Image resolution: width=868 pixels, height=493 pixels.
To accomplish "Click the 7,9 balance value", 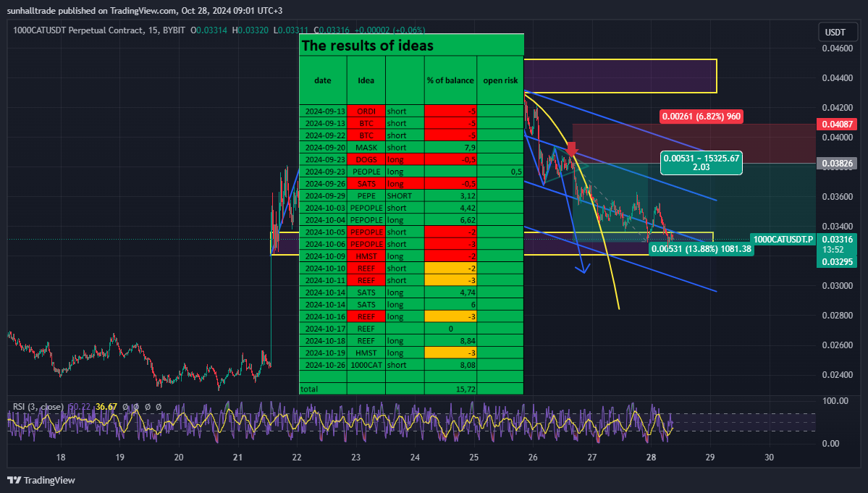I will [469, 148].
